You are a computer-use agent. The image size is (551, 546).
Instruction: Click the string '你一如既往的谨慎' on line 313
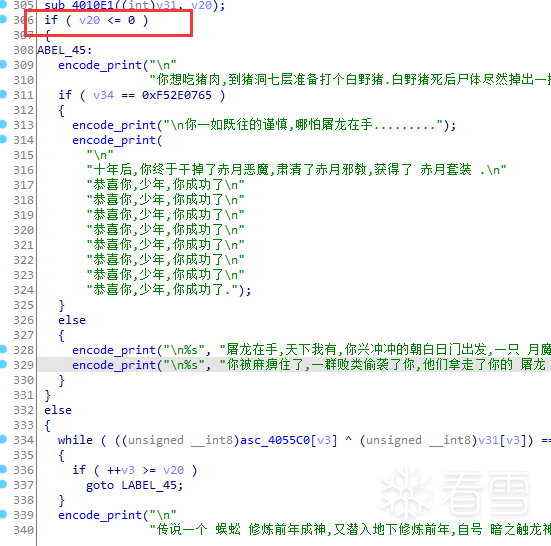(x=236, y=125)
